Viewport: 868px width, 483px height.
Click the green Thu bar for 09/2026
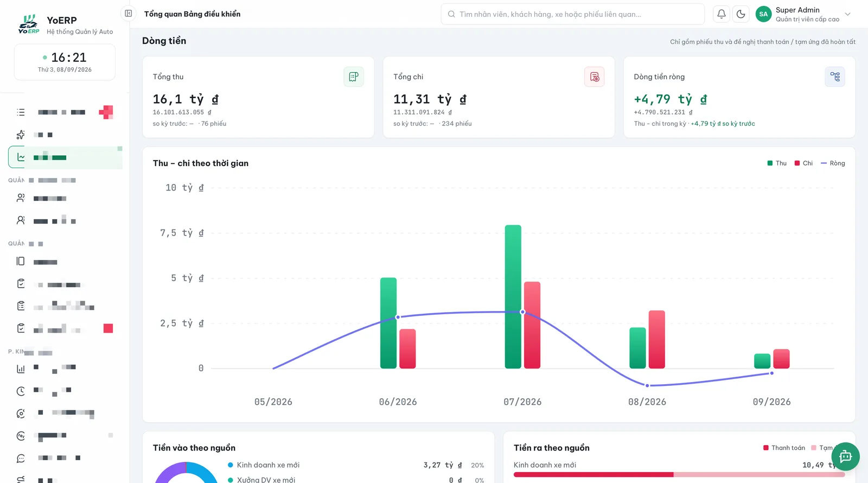coord(762,361)
